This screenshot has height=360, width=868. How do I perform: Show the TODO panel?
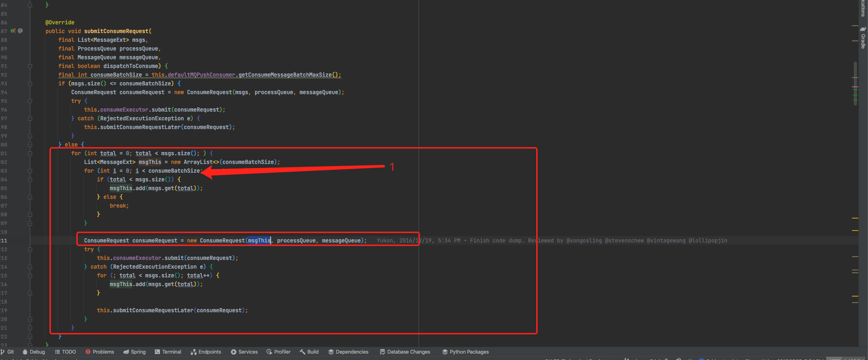point(65,352)
